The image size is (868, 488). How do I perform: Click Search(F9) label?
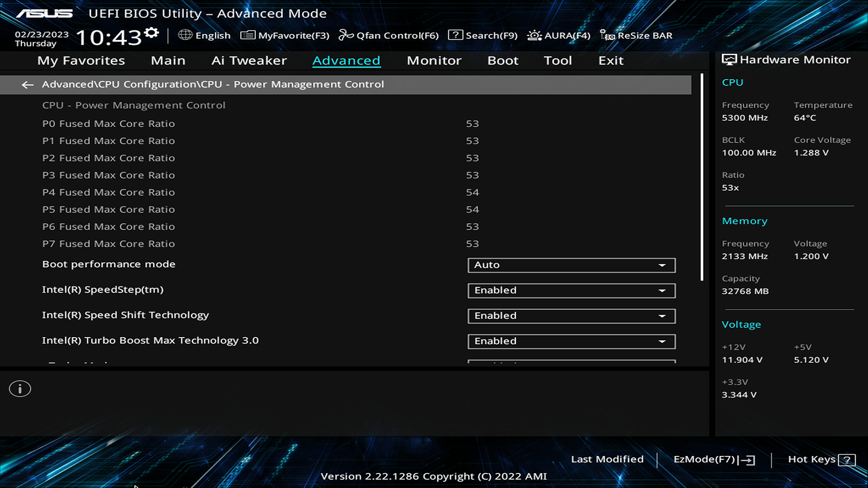pyautogui.click(x=491, y=35)
